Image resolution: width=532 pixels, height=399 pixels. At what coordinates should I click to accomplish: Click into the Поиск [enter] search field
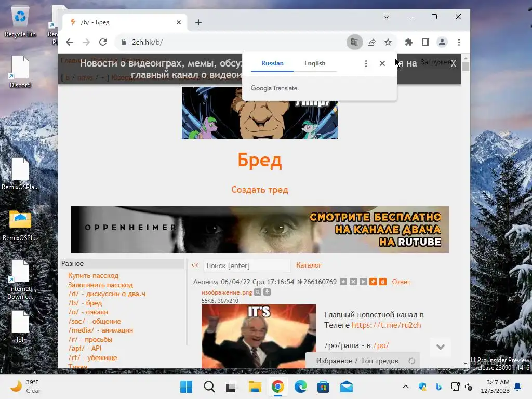tap(247, 265)
